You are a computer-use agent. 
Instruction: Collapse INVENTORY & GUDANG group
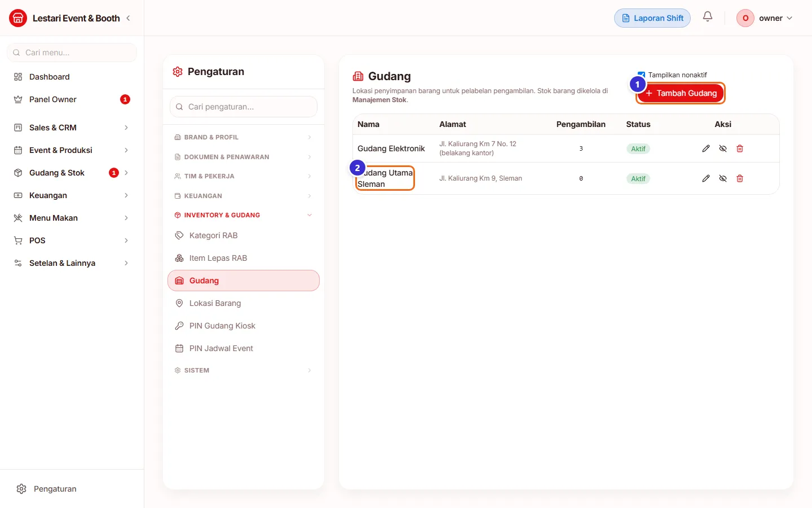[x=244, y=215]
